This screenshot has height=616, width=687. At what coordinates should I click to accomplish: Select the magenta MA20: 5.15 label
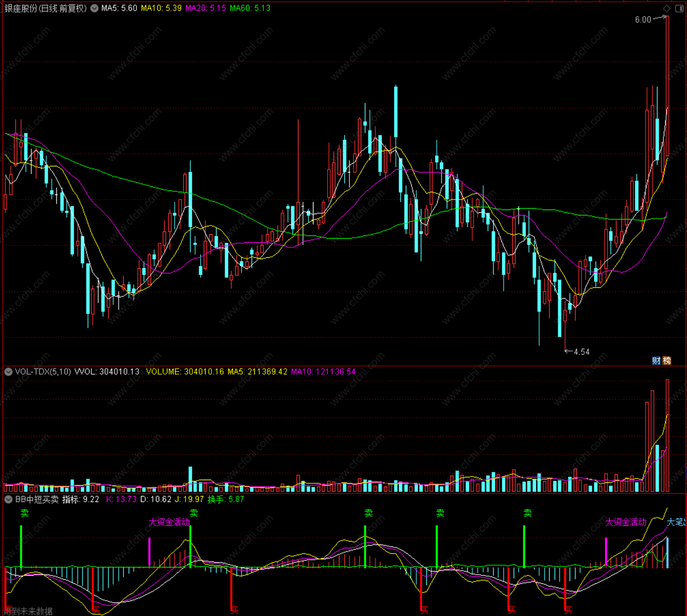(206, 8)
